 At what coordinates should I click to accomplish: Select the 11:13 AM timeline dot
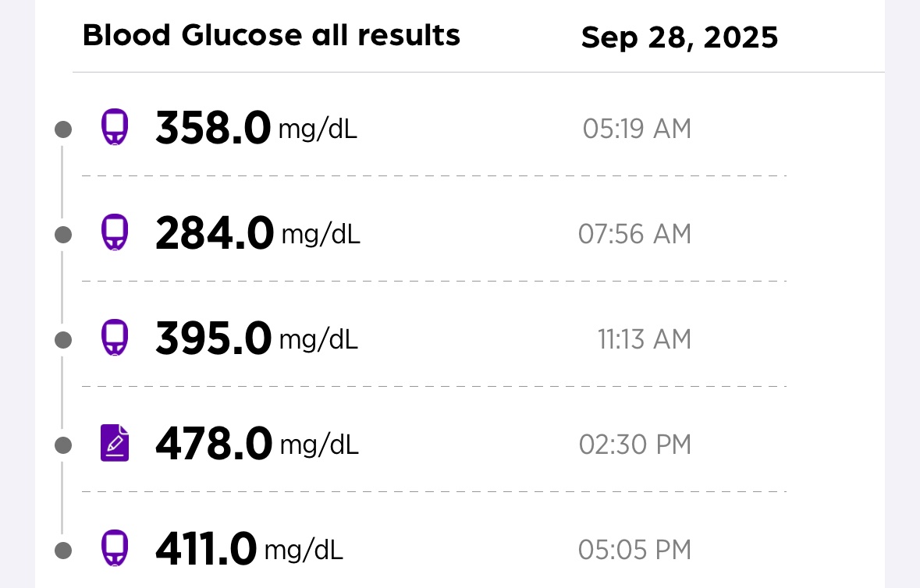(63, 340)
